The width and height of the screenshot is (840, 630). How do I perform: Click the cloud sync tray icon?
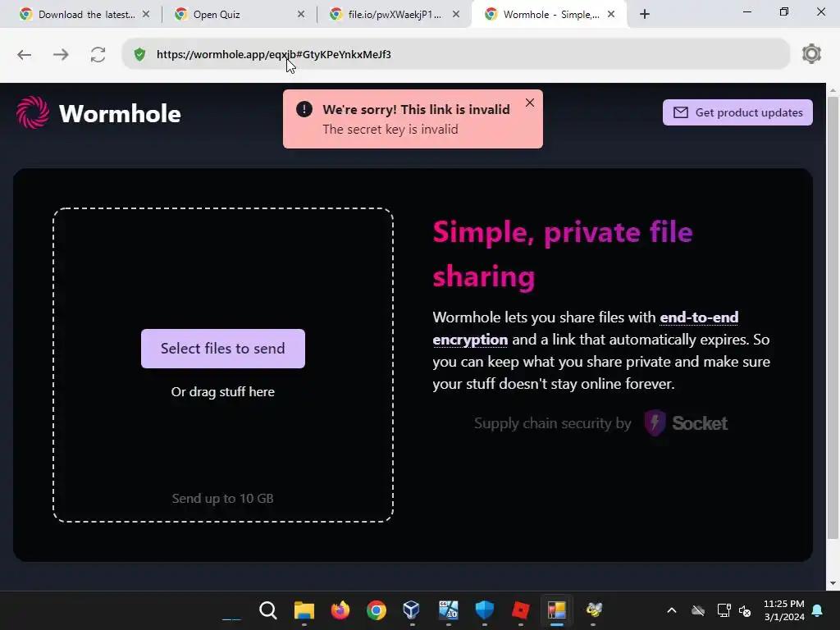coord(698,610)
